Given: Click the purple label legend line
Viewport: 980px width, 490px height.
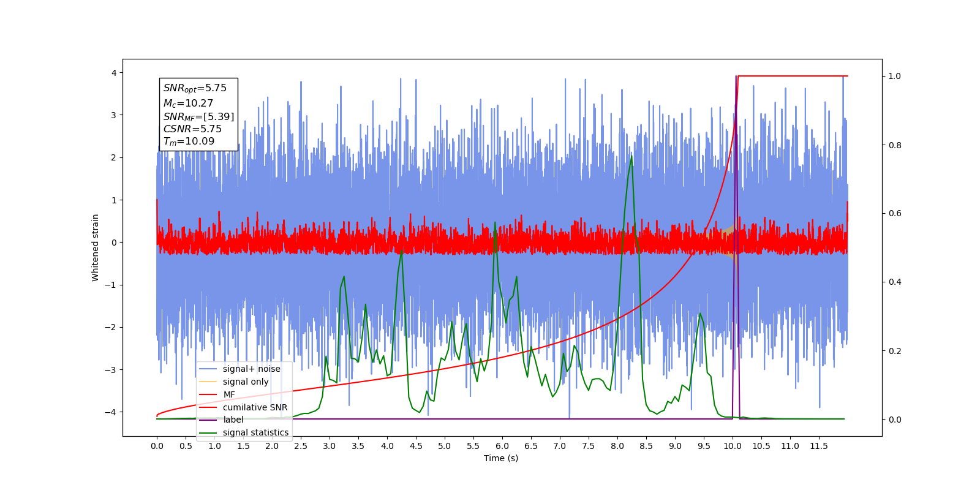Looking at the screenshot, I should pos(208,420).
